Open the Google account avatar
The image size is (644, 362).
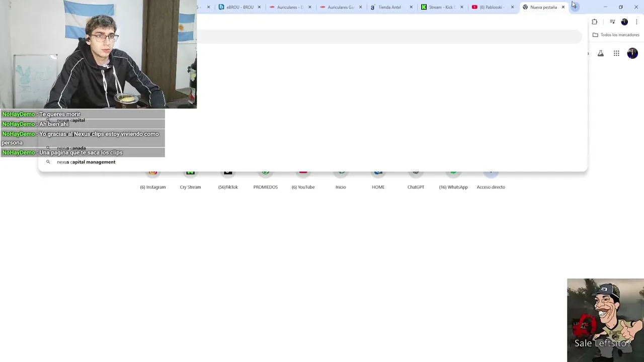[x=632, y=53]
